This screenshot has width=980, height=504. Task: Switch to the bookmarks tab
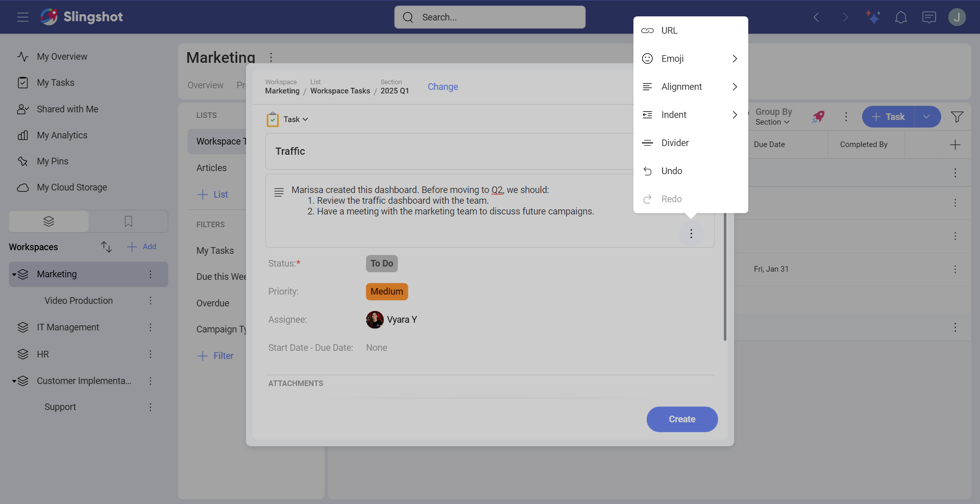128,222
